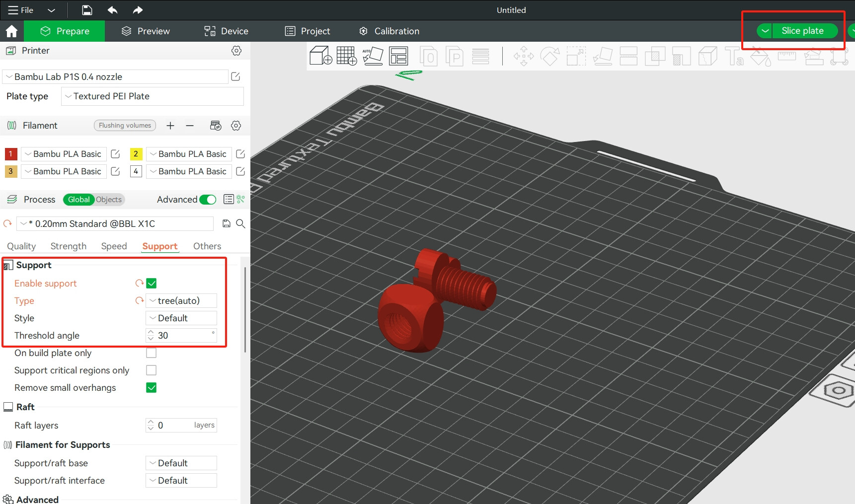This screenshot has height=504, width=855.
Task: Open the Strength settings tab
Action: click(x=69, y=246)
